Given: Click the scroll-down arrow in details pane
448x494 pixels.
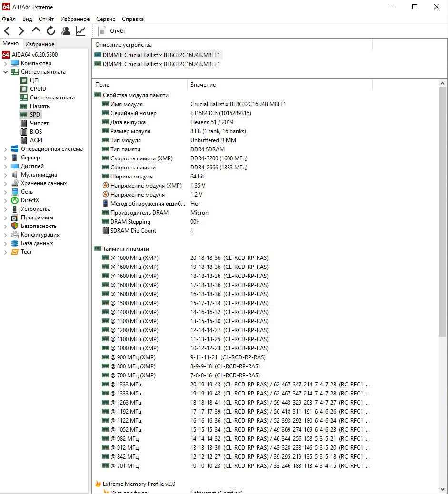Looking at the screenshot, I should tap(442, 489).
